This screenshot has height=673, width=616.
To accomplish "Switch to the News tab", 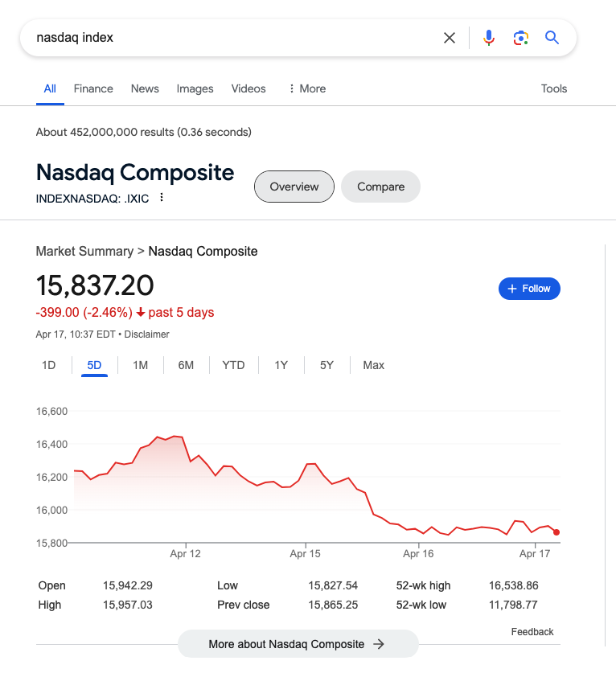I will point(145,88).
